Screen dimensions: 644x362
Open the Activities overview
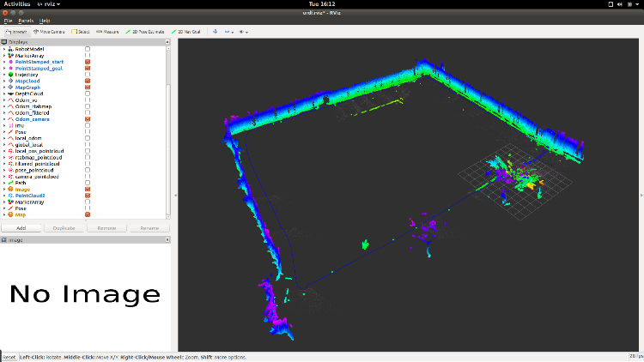17,3
